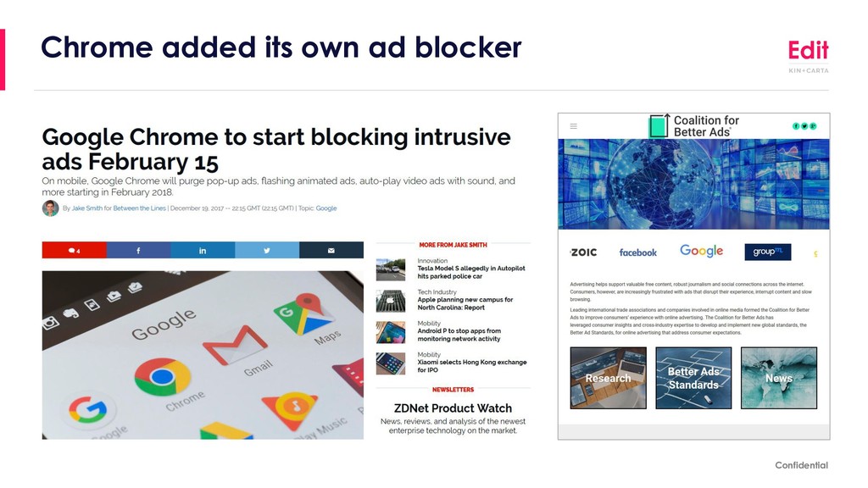Click the Ezoic member logo
The image size is (868, 488).
pos(583,252)
